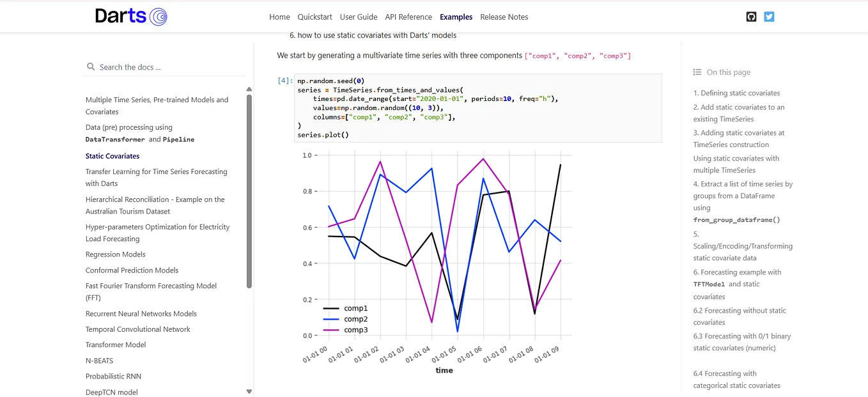Navigate to the Home page

pyautogui.click(x=279, y=17)
